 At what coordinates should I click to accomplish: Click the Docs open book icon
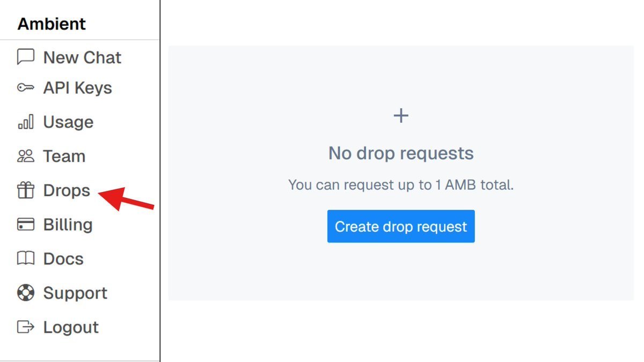pos(26,259)
